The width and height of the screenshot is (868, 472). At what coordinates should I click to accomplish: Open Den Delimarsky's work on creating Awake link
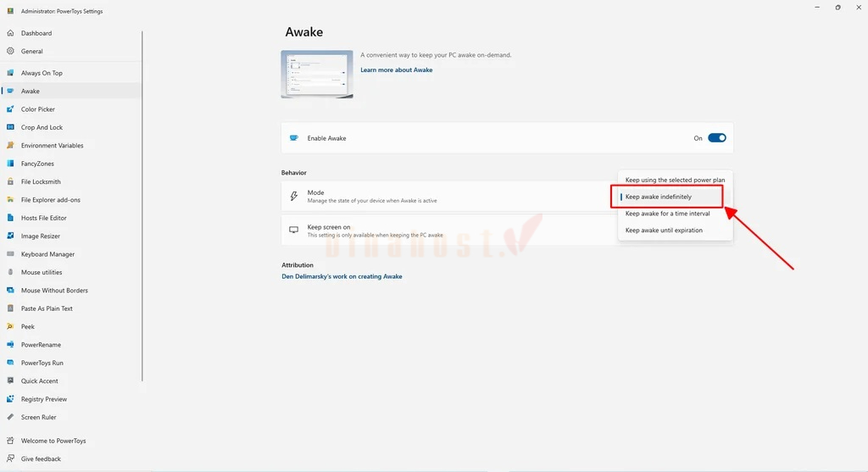coord(342,276)
